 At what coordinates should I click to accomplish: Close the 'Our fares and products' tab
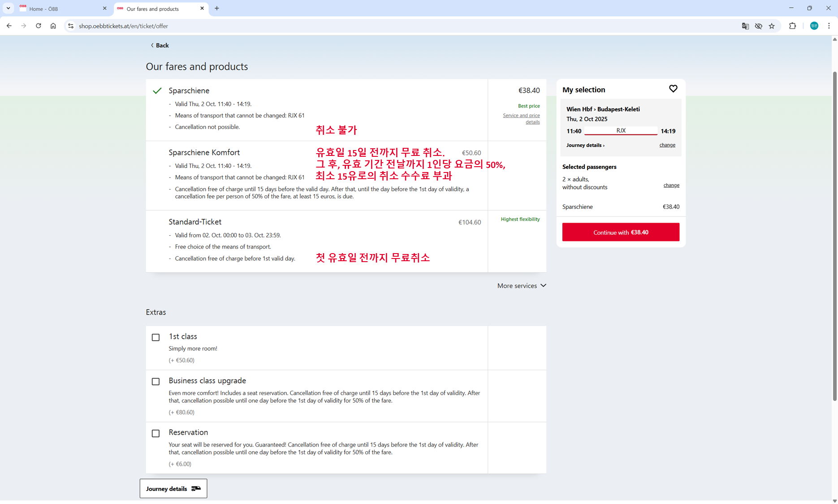(202, 9)
